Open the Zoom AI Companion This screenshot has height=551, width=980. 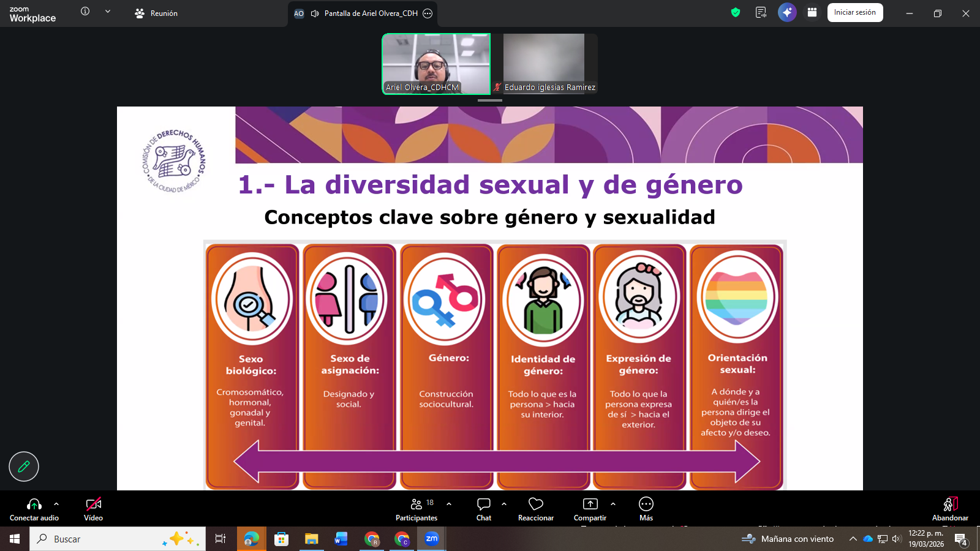pyautogui.click(x=786, y=12)
